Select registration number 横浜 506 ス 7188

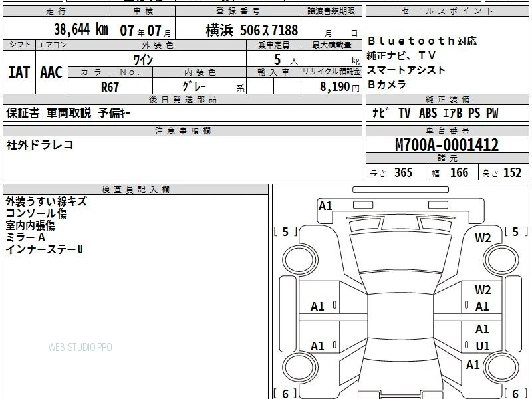[252, 30]
